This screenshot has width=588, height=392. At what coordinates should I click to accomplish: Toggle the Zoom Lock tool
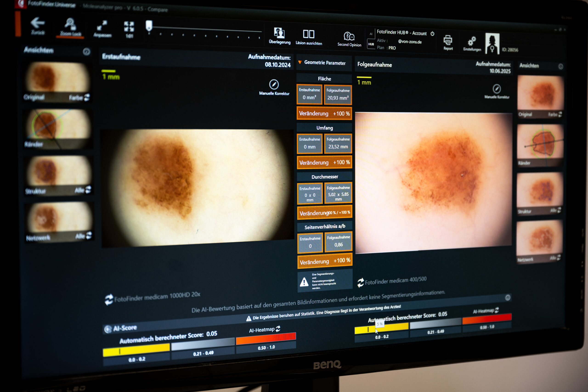70,25
